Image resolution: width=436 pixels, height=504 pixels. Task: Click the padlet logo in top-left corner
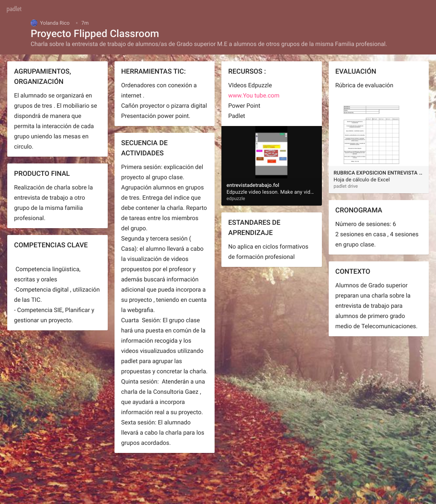coord(14,9)
